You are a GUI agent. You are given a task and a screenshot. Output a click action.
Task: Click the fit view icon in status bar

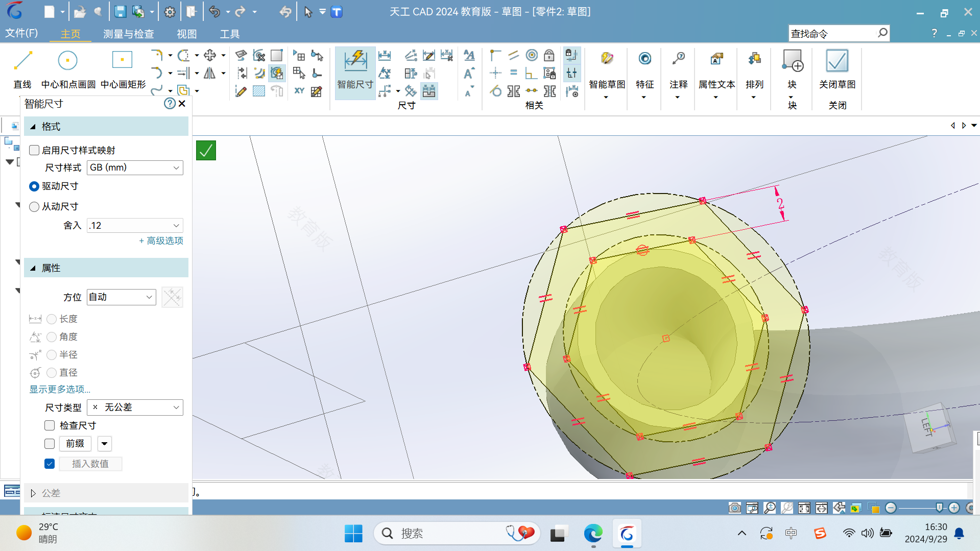804,508
